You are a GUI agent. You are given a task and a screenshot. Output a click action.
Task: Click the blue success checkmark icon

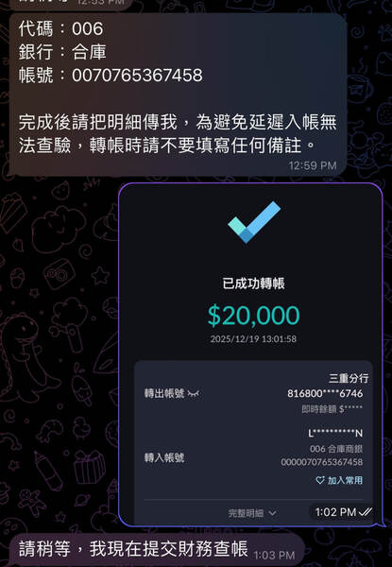pos(254,222)
